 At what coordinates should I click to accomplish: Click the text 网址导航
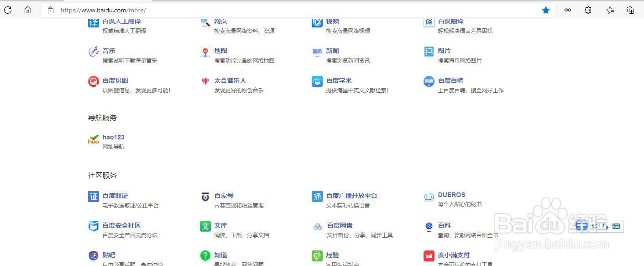[x=113, y=147]
